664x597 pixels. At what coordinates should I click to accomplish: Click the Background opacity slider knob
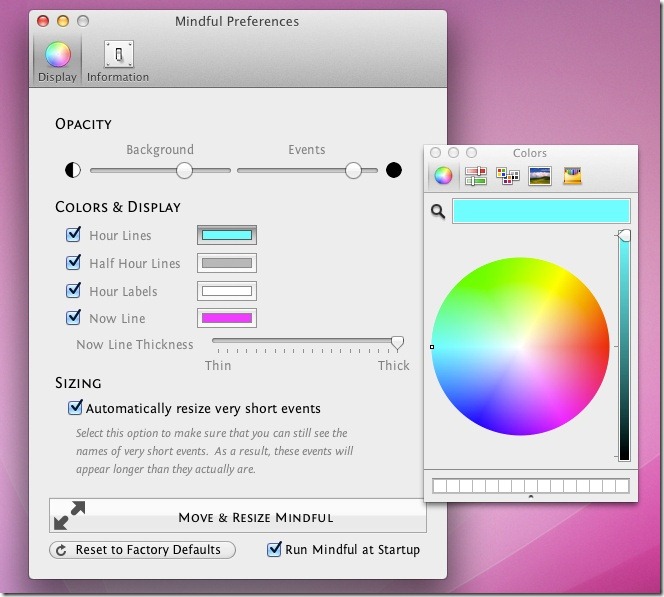click(184, 170)
